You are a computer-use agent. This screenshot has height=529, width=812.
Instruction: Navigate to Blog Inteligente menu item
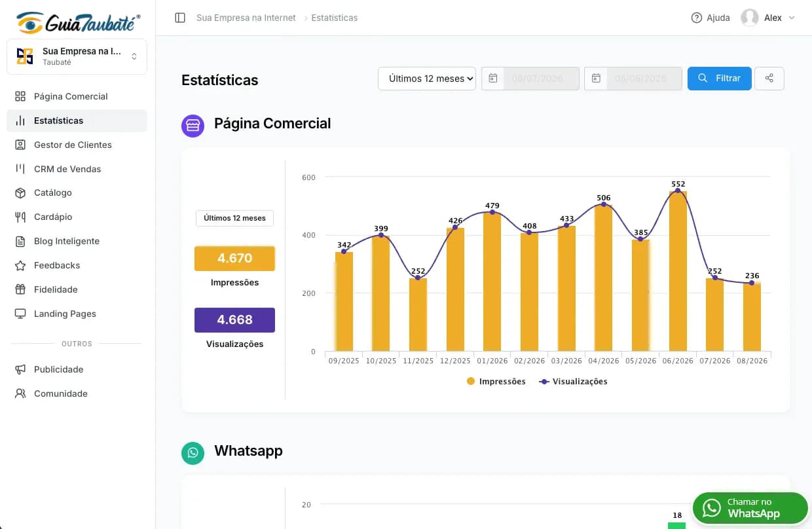click(77, 241)
